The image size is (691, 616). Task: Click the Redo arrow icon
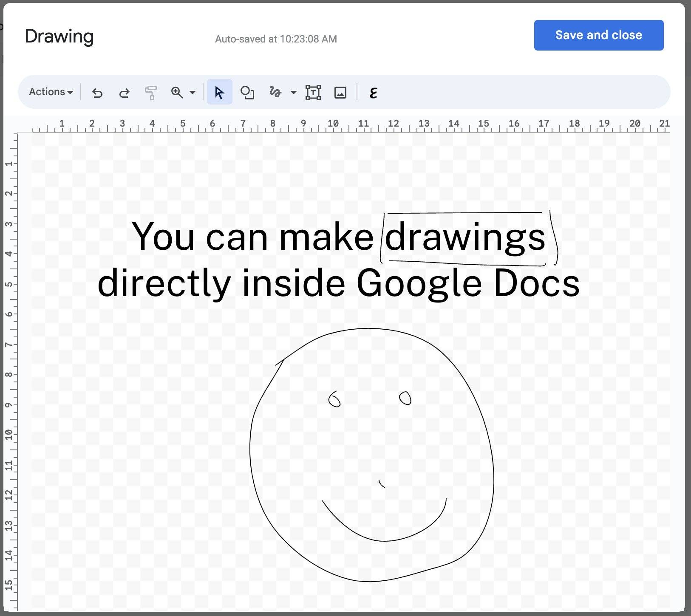coord(124,93)
